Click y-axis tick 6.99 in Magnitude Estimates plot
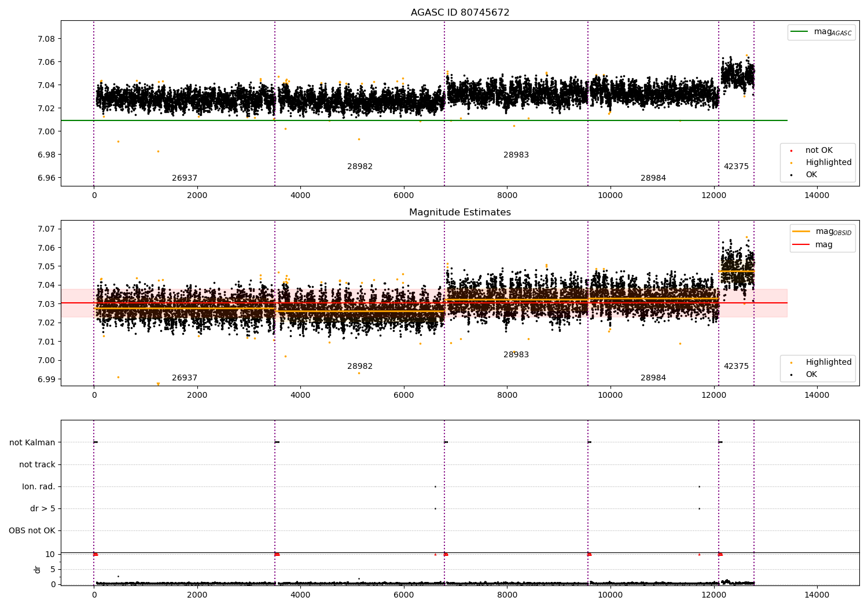 pyautogui.click(x=46, y=380)
